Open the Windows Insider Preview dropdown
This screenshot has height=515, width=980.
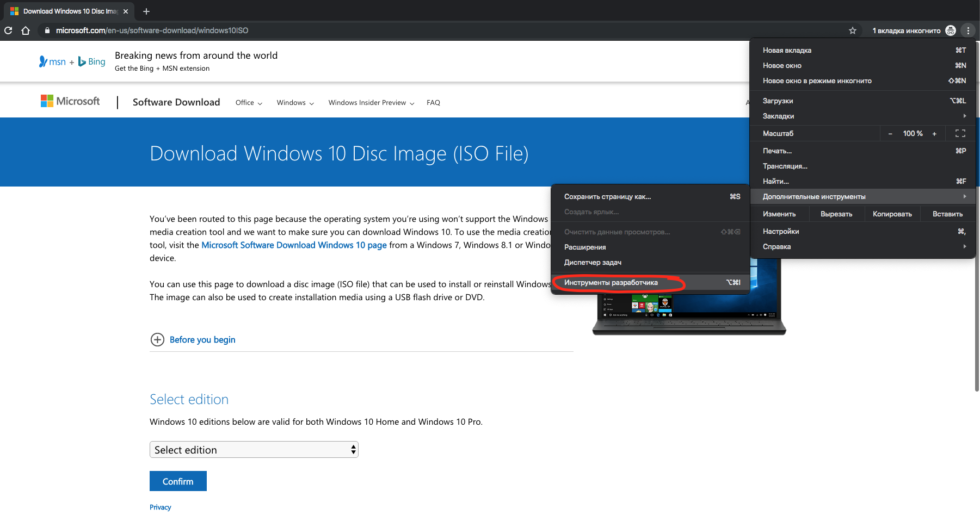click(371, 103)
